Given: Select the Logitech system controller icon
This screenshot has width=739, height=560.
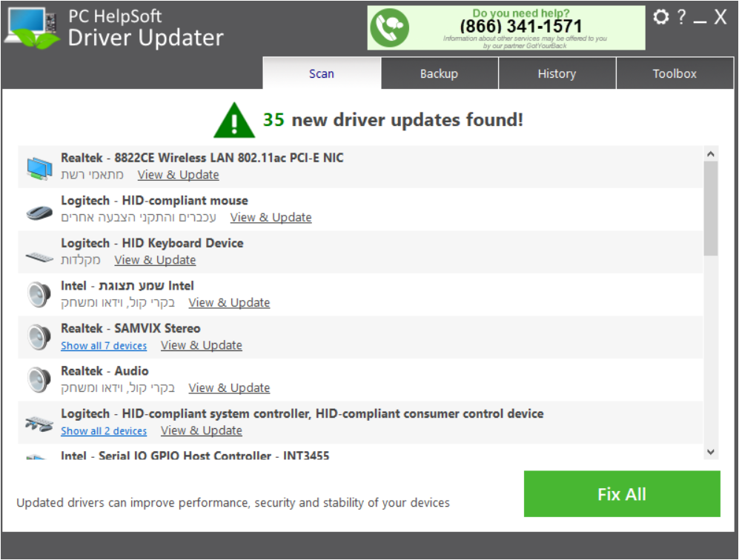Looking at the screenshot, I should [x=39, y=424].
